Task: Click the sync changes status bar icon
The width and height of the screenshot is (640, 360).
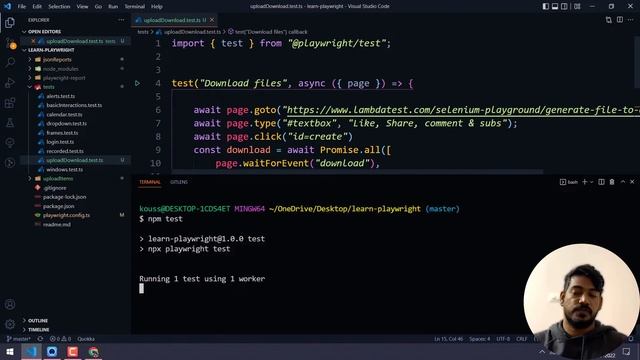Action: pos(40,339)
